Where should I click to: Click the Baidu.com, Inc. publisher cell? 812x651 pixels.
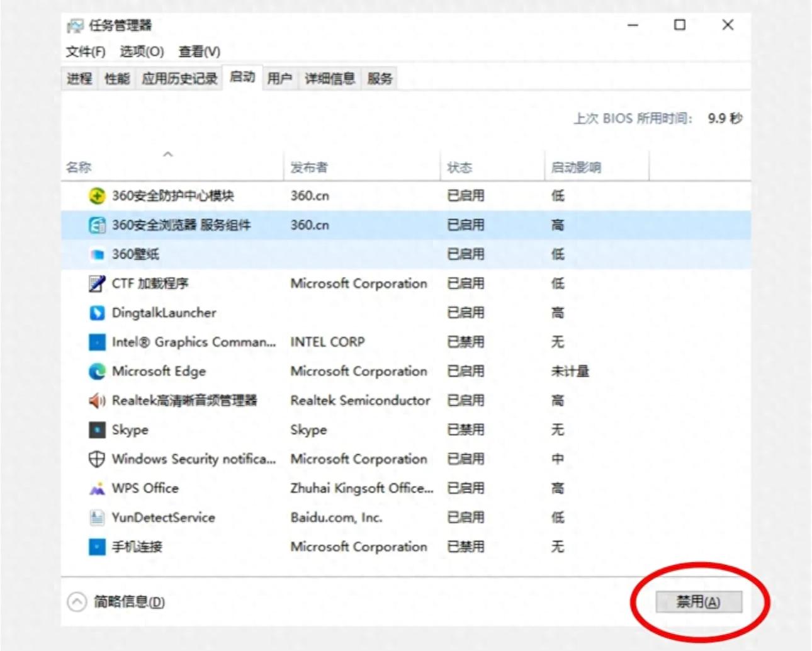337,518
